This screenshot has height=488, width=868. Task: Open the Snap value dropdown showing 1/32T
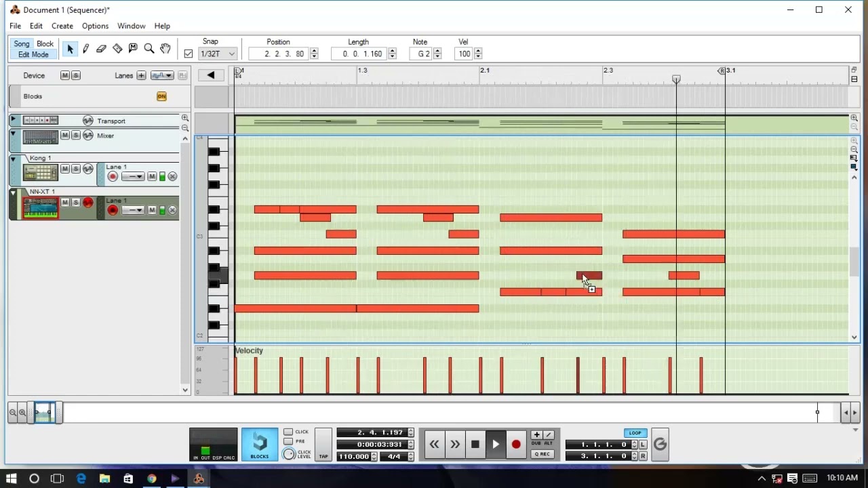tap(217, 54)
